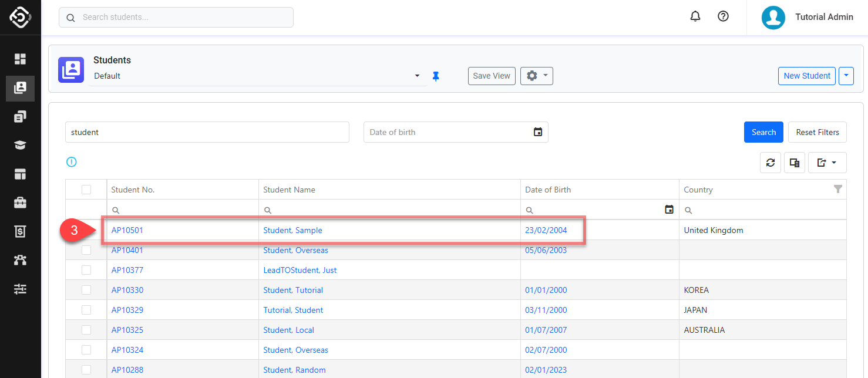The image size is (868, 378).
Task: Click the Reset Filters button
Action: point(817,132)
